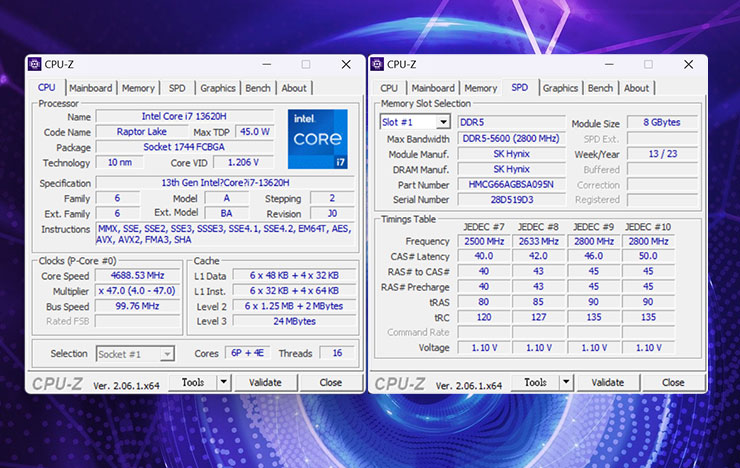Close the right CPU-Z window with X
The image size is (740, 468).
(689, 64)
